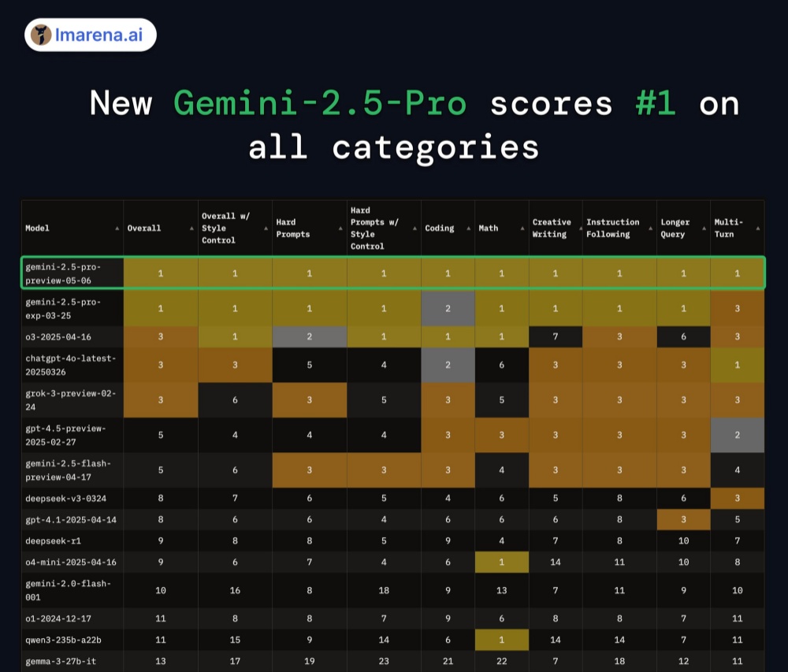Select the gemini-2.5-pro-preview-05-06 model name
788x672 pixels.
[63, 273]
